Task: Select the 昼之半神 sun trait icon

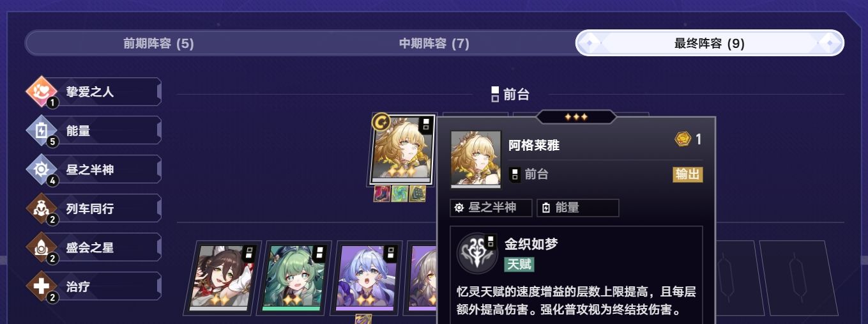Action: tap(42, 170)
